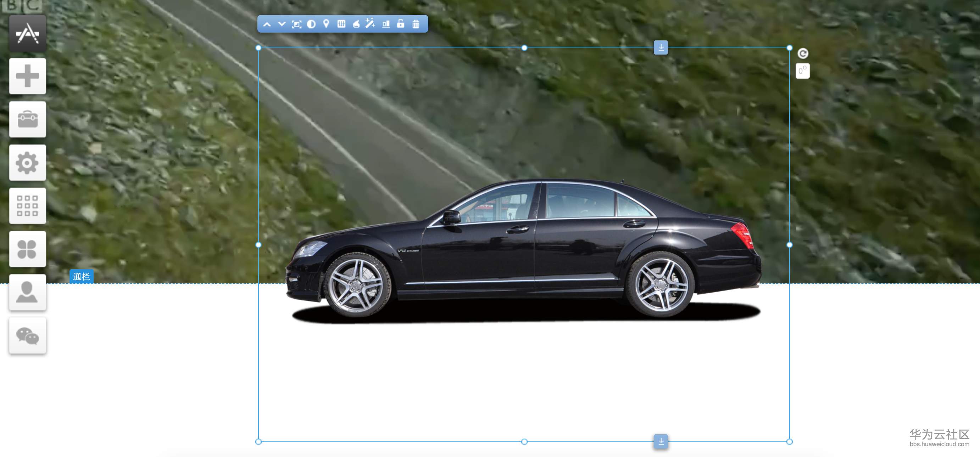980x457 pixels.
Task: Click the rotate handle icon
Action: (803, 53)
